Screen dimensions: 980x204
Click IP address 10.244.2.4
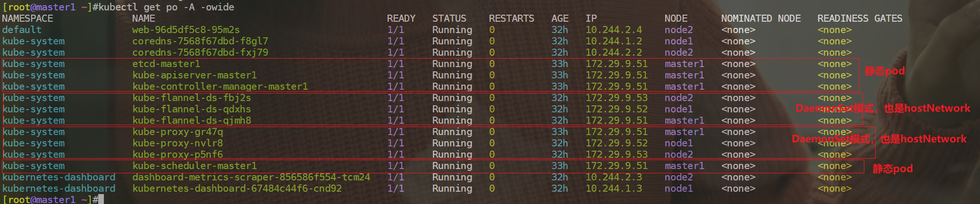(x=614, y=30)
